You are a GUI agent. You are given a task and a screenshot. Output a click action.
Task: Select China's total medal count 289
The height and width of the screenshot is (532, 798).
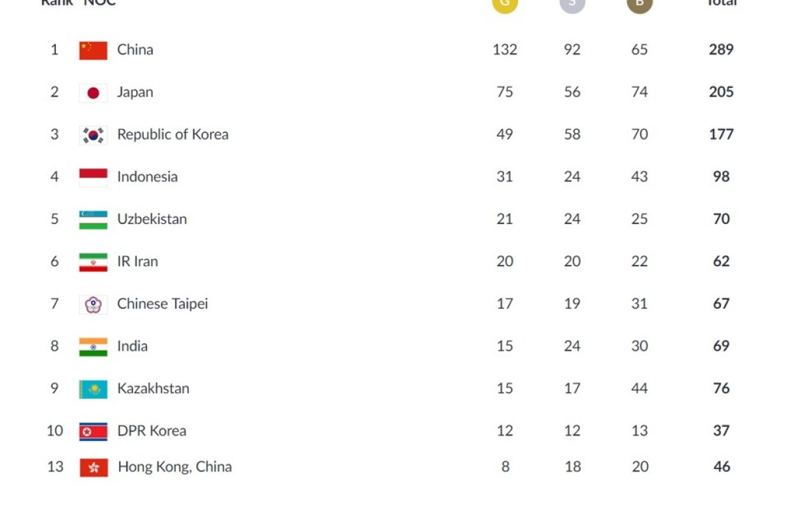[721, 49]
